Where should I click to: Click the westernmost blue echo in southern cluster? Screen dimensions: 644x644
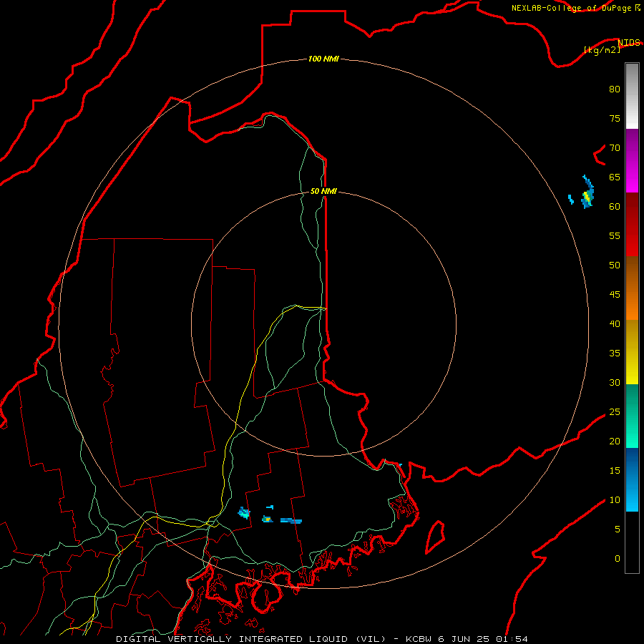point(244,512)
